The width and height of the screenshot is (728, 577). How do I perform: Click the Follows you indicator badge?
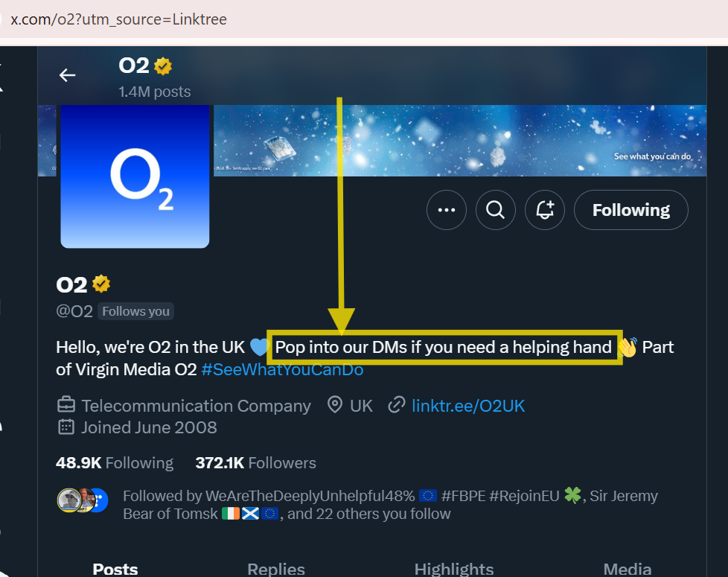(135, 311)
